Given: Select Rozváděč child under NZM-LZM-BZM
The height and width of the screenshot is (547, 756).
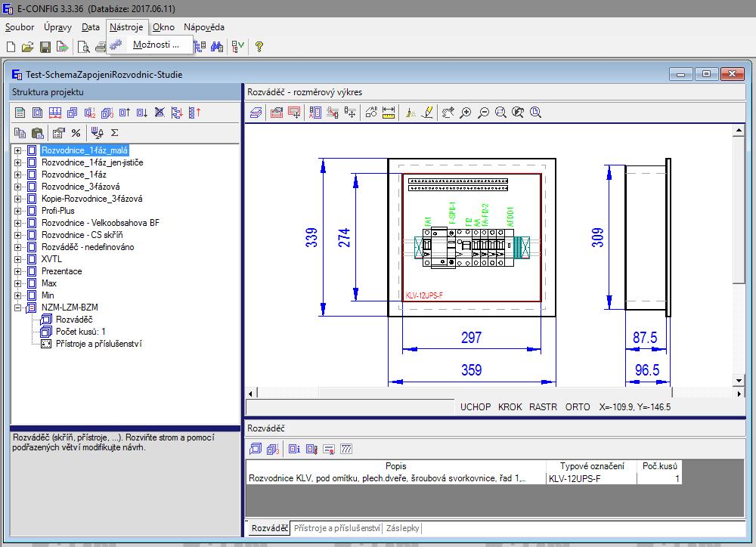Looking at the screenshot, I should [74, 320].
